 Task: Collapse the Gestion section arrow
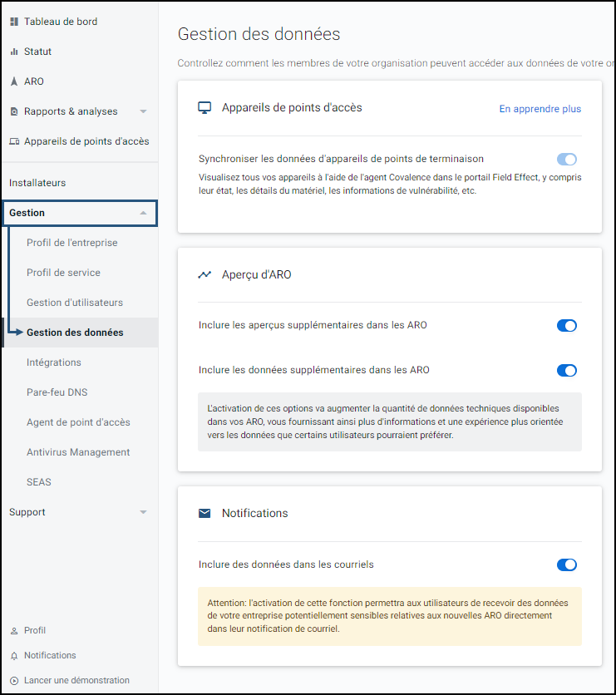(x=143, y=213)
